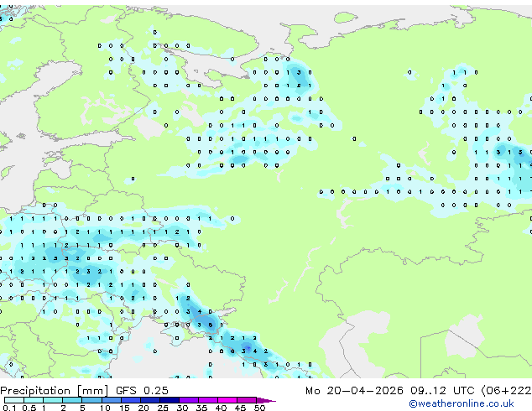Click the legend swatch between 10 and 15
The height and width of the screenshot is (411, 532).
pos(111,400)
